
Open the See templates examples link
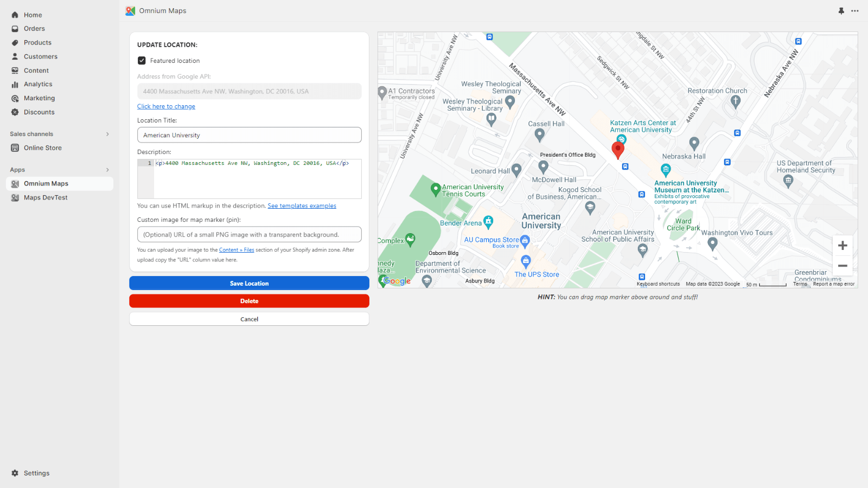point(302,206)
